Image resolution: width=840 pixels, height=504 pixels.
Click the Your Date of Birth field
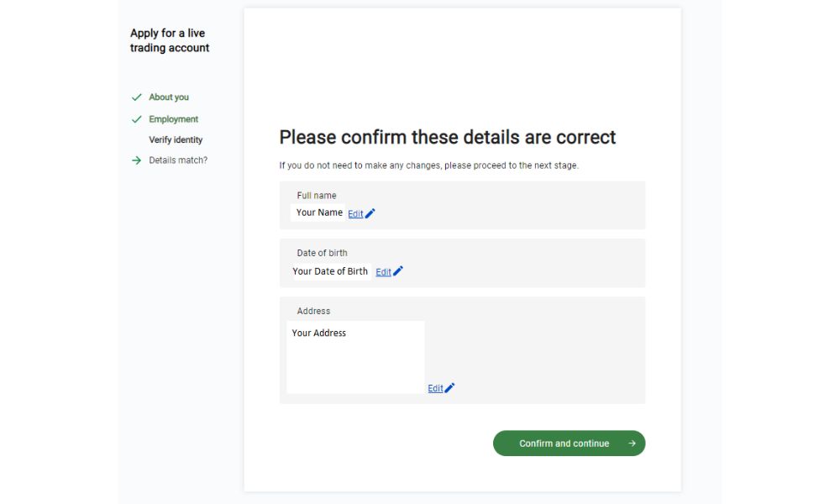pyautogui.click(x=329, y=271)
